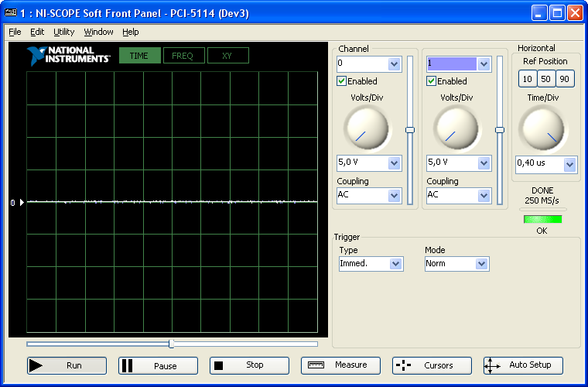
Task: Open the Edit menu
Action: click(x=37, y=32)
